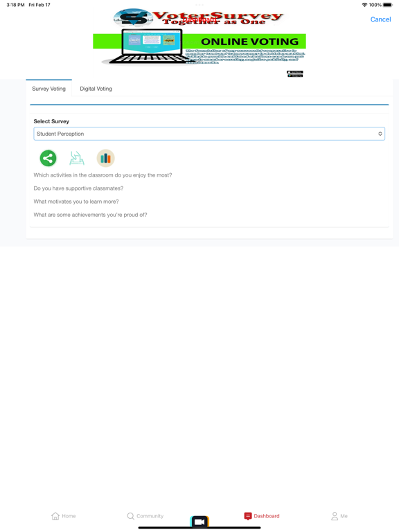Tap the Wi-Fi status icon
The image size is (399, 532).
coord(364,5)
